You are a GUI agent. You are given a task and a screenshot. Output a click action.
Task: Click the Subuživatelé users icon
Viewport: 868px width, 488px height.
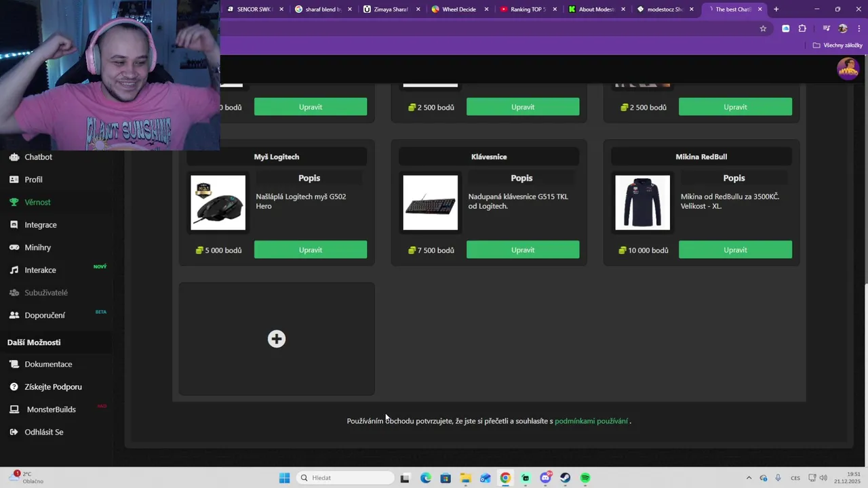pos(14,293)
